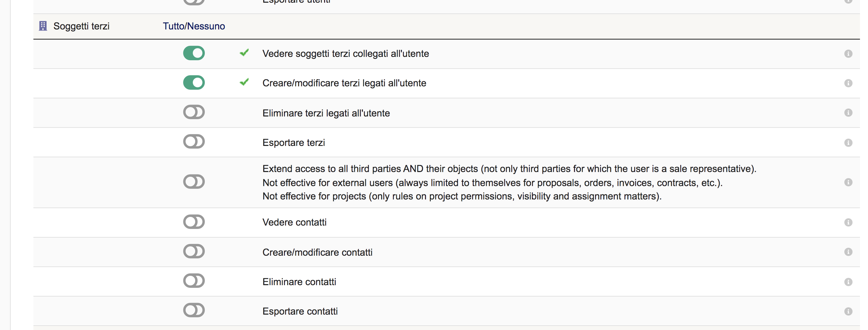Click info icon for Vedere contatti

tap(848, 222)
